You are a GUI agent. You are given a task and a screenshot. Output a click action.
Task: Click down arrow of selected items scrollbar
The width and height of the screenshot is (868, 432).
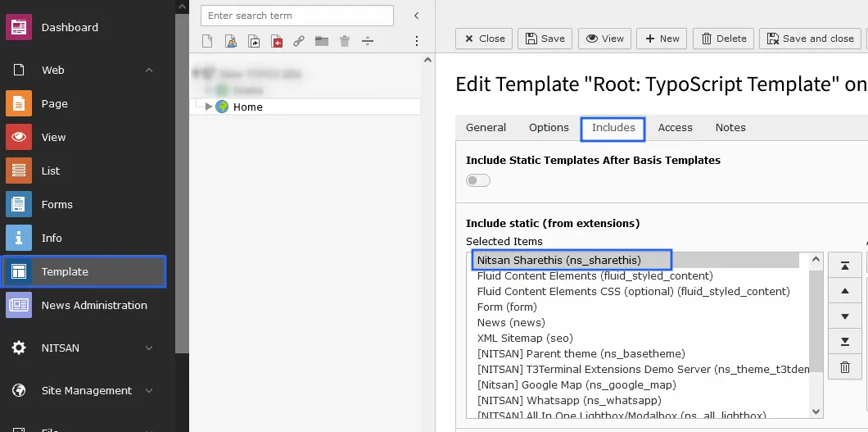pos(816,412)
